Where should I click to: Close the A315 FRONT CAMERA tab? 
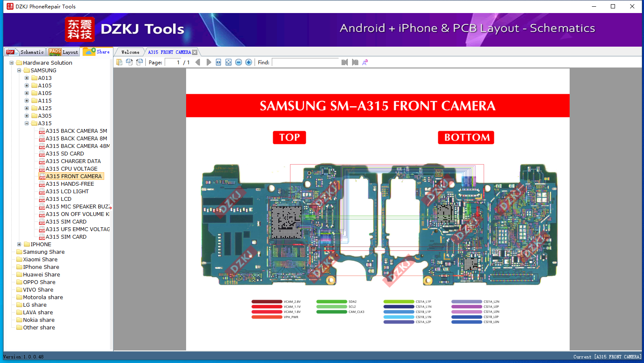pyautogui.click(x=195, y=52)
